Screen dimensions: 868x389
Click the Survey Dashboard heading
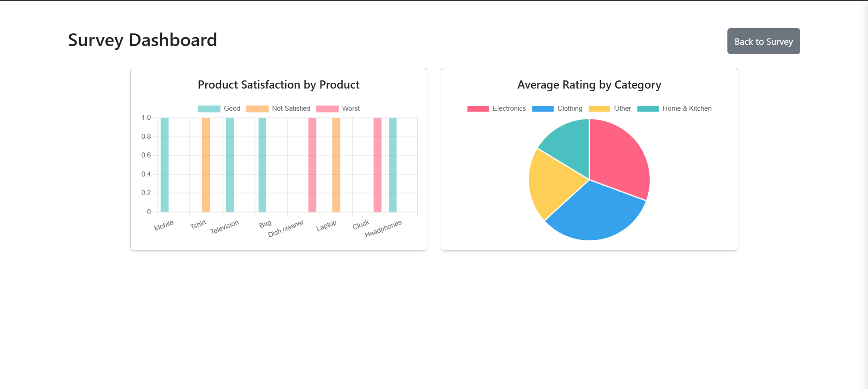click(x=142, y=40)
